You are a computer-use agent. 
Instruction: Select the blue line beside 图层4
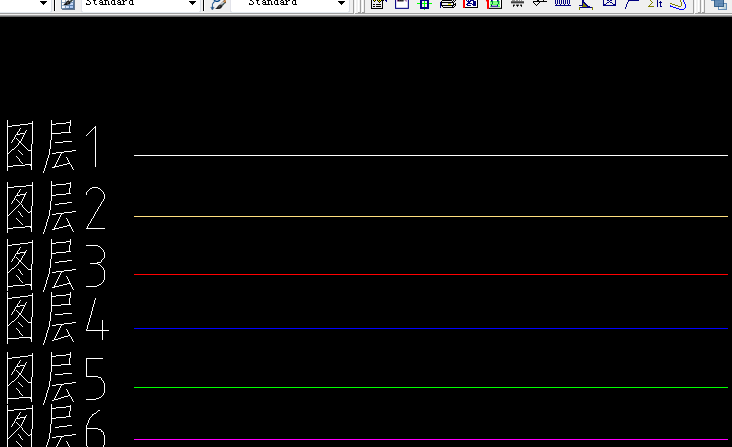(430, 328)
